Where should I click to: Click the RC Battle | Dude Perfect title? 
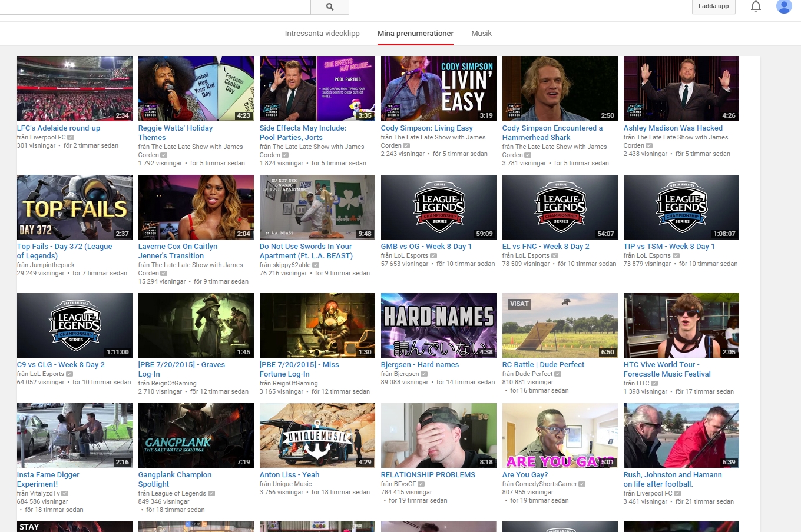point(544,365)
